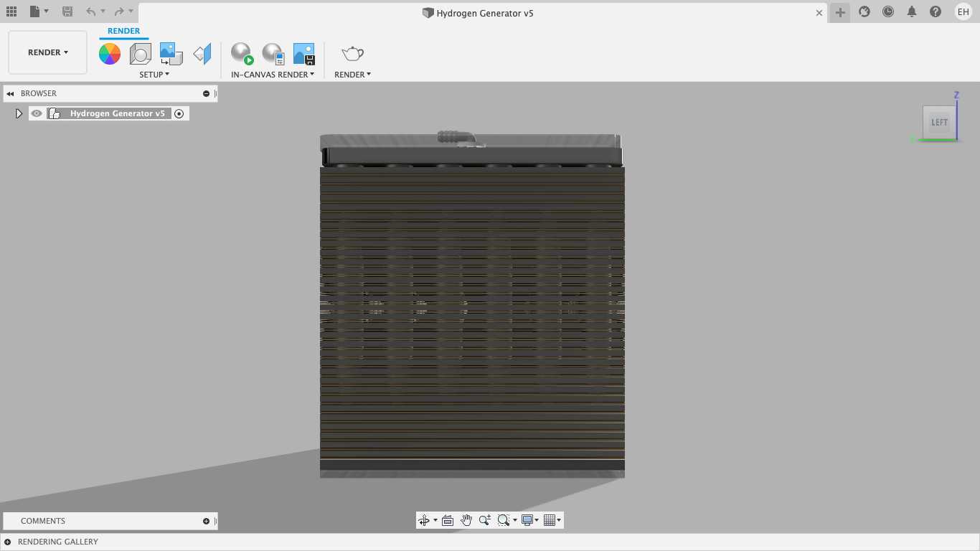Collapse the Browser panel double arrows
Viewport: 980px width, 551px height.
[x=10, y=94]
